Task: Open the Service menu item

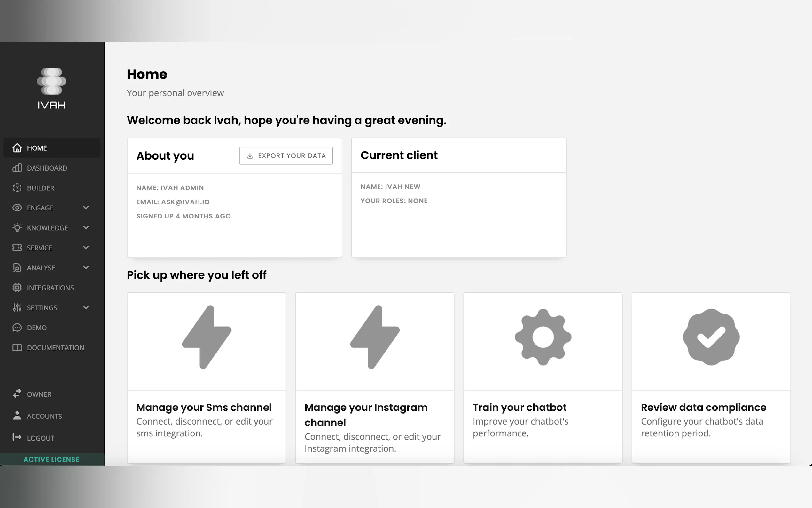Action: click(40, 248)
